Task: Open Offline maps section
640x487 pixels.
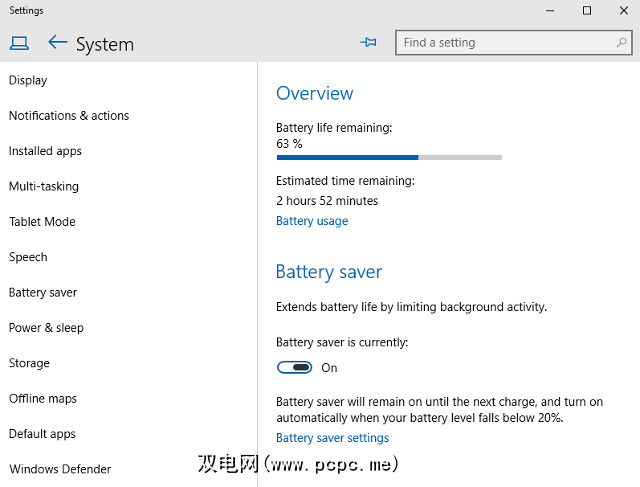Action: tap(43, 399)
